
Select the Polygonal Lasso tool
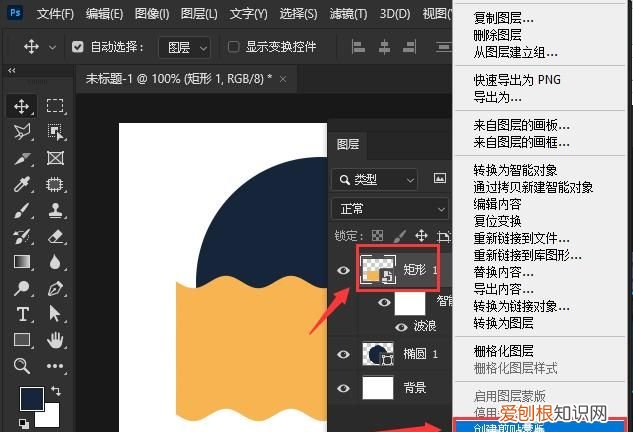22,132
